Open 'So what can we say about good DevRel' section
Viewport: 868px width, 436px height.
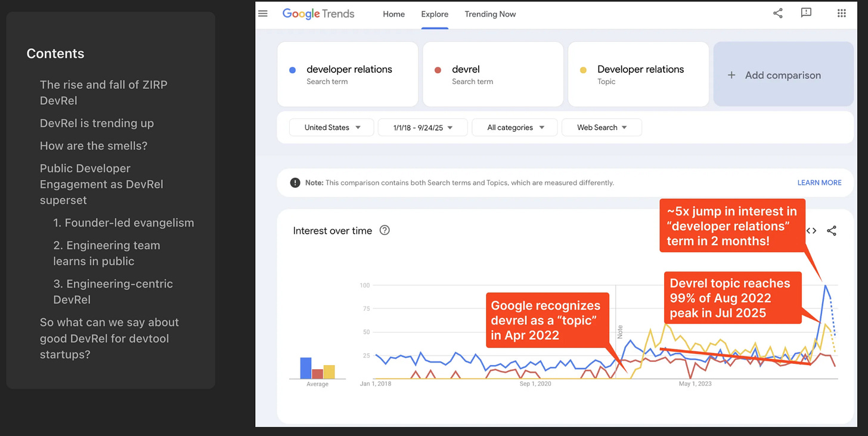click(x=109, y=338)
